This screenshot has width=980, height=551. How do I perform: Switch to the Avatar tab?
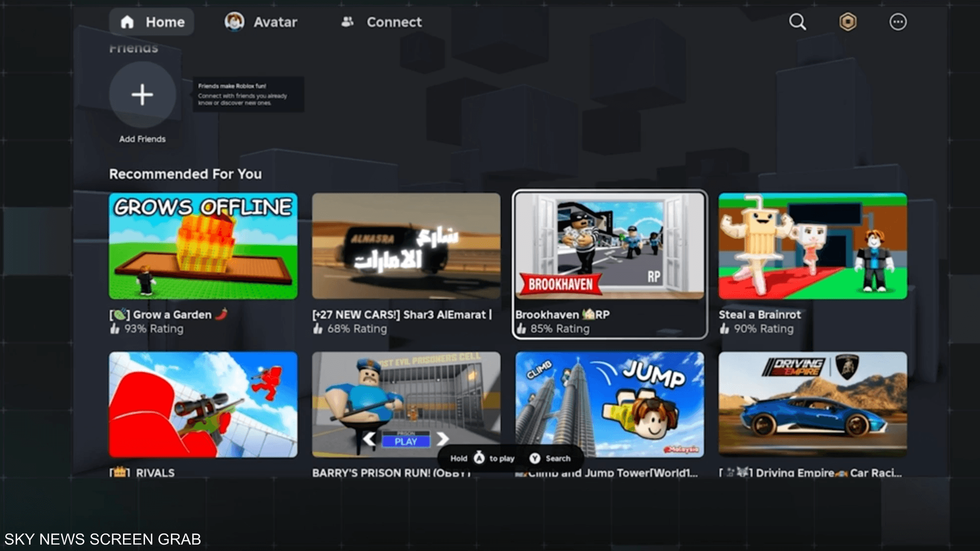click(275, 22)
